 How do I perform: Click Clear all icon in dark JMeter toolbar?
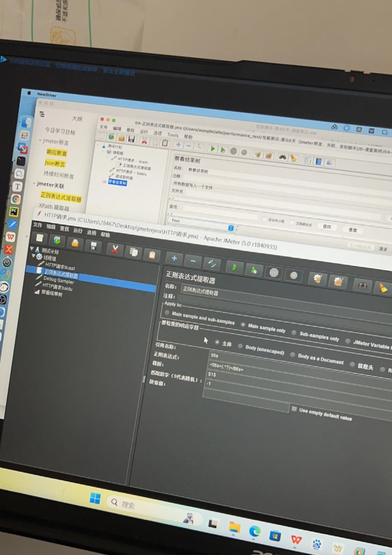pos(338,282)
